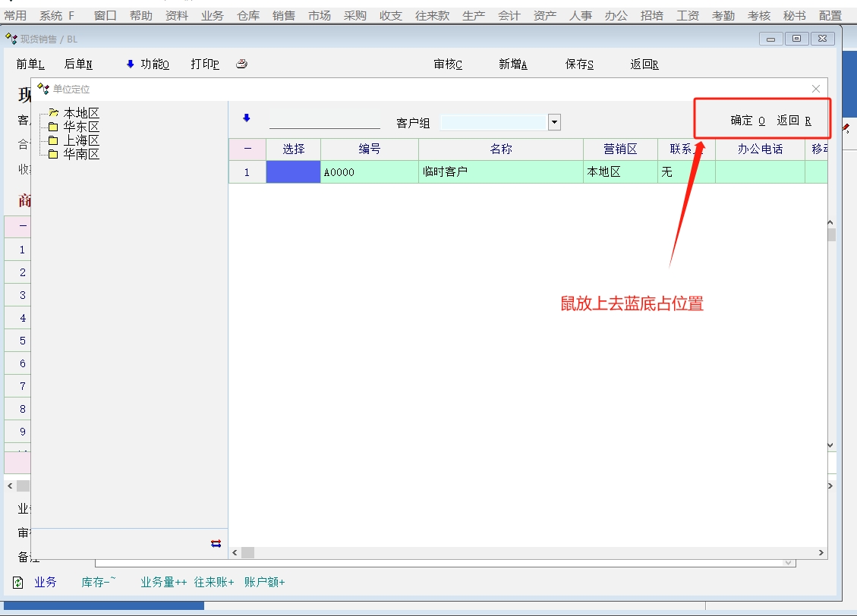Click the search input field in dialog
Image resolution: width=857 pixels, height=616 pixels.
pos(324,121)
